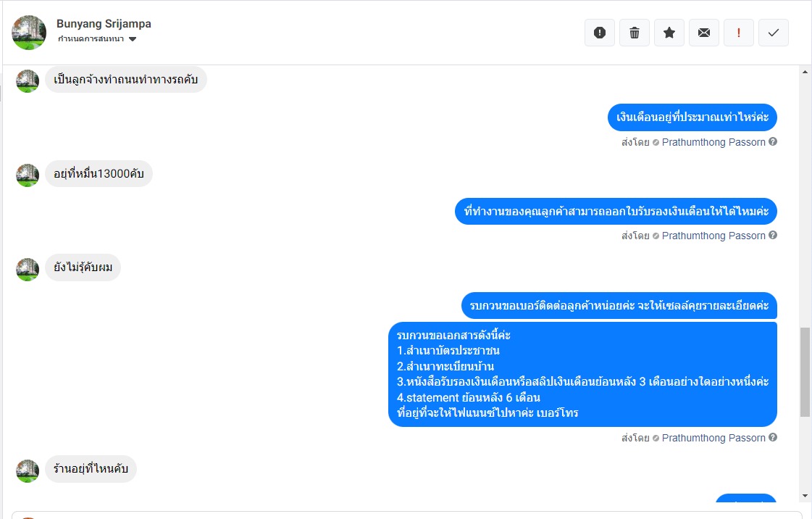Click the message input field at bottom
This screenshot has height=519, width=812.
click(x=406, y=515)
